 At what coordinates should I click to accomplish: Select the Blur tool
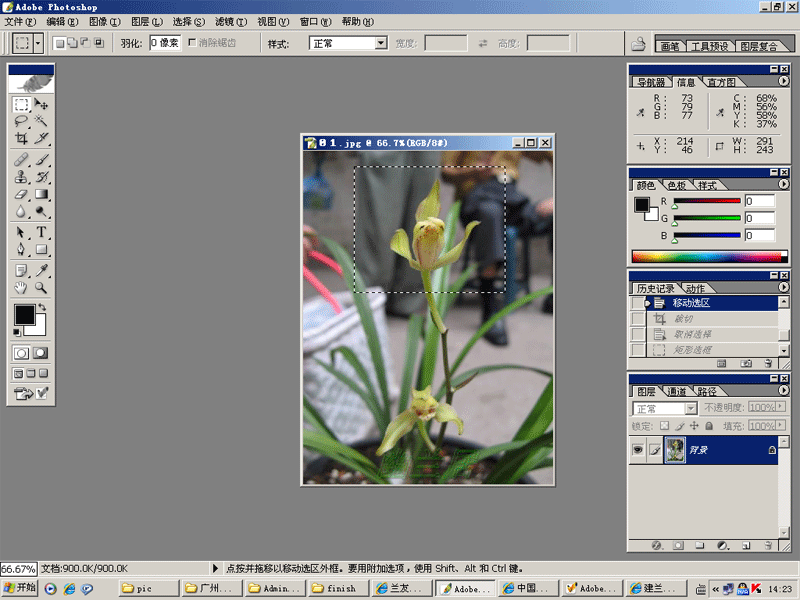coord(21,211)
